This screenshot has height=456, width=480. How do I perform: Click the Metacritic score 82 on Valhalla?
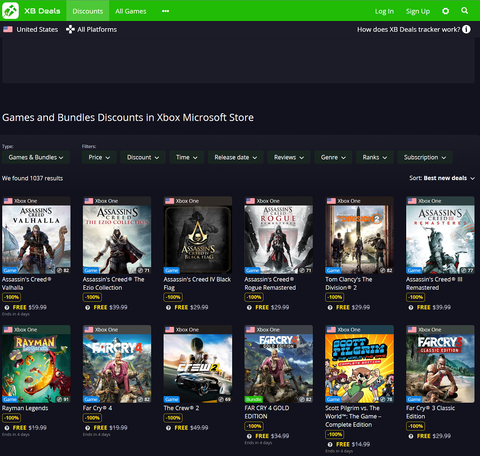coord(63,270)
